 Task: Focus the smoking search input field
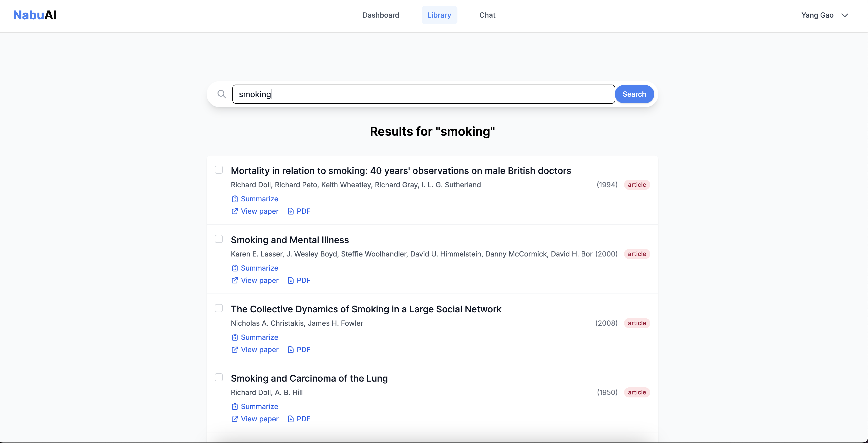pyautogui.click(x=423, y=94)
